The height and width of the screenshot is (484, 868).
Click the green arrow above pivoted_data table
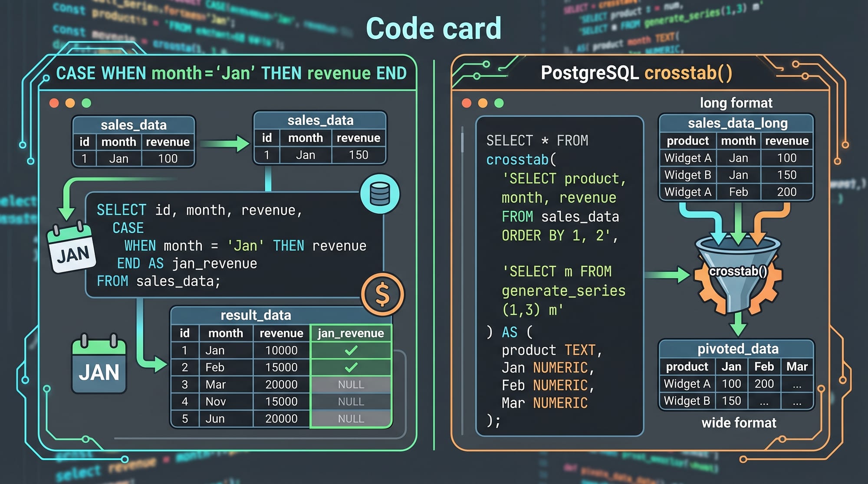738,325
